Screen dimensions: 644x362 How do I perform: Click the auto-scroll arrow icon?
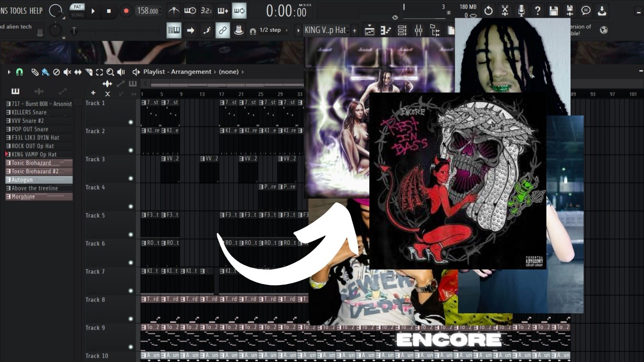click(190, 30)
